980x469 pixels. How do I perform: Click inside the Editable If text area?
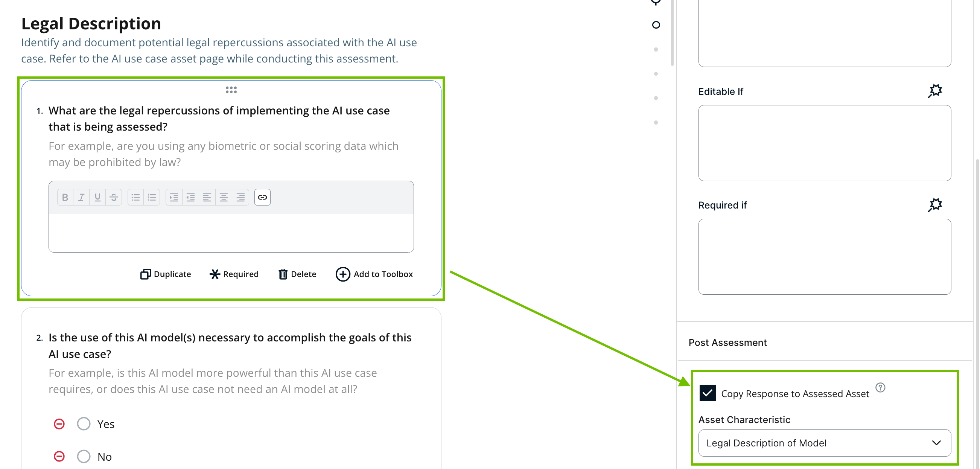pyautogui.click(x=825, y=143)
